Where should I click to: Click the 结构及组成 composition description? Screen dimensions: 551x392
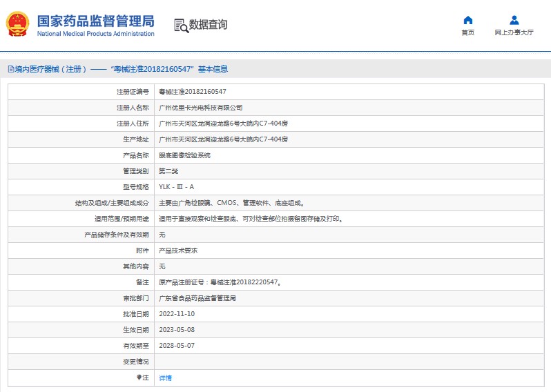pos(231,203)
